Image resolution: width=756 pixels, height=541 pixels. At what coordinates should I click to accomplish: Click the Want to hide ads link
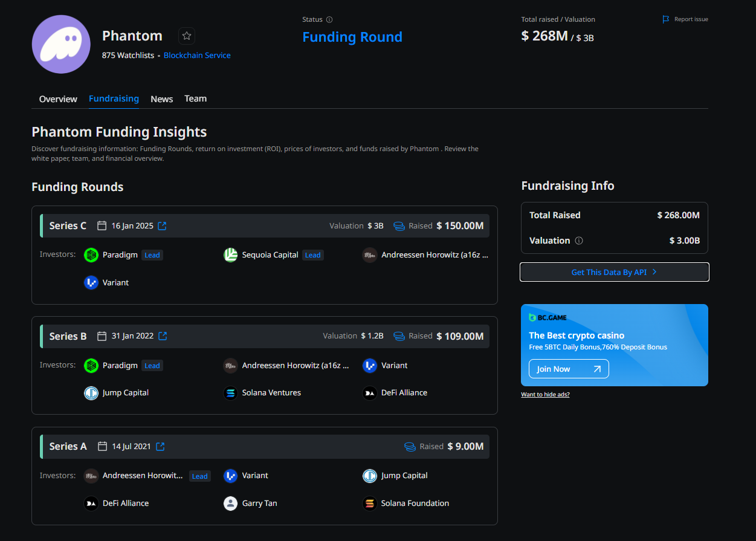pyautogui.click(x=544, y=394)
